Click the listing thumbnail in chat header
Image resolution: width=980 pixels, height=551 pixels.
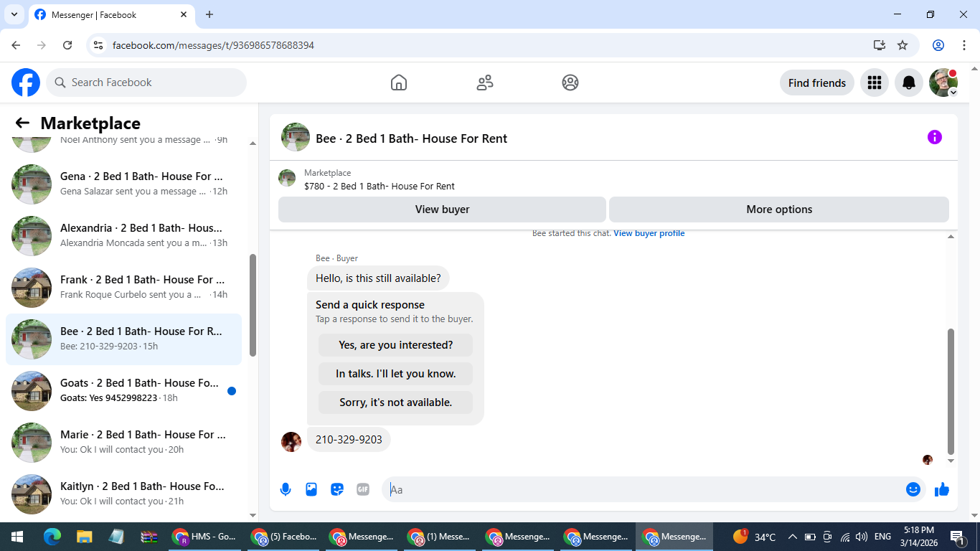click(x=287, y=178)
